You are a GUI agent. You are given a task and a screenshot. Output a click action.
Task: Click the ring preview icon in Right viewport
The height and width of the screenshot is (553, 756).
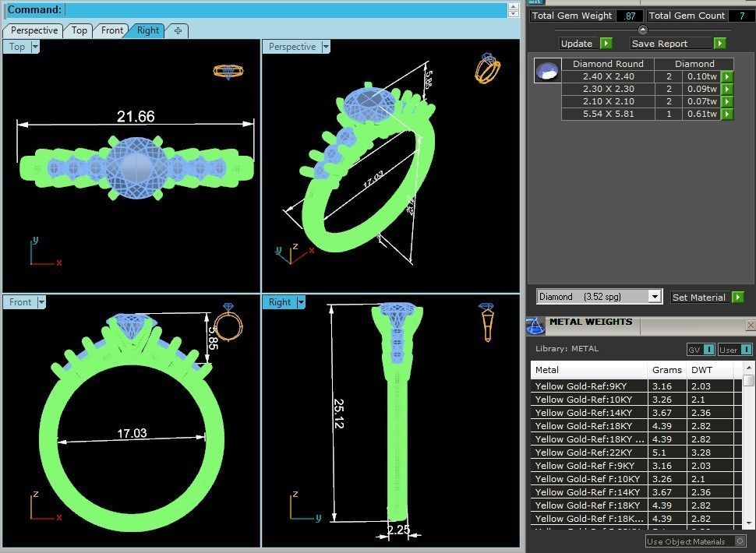tap(486, 322)
